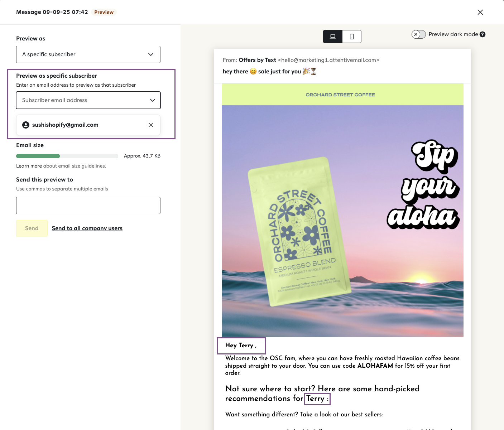
Task: Click the email subject line text
Action: click(x=269, y=71)
